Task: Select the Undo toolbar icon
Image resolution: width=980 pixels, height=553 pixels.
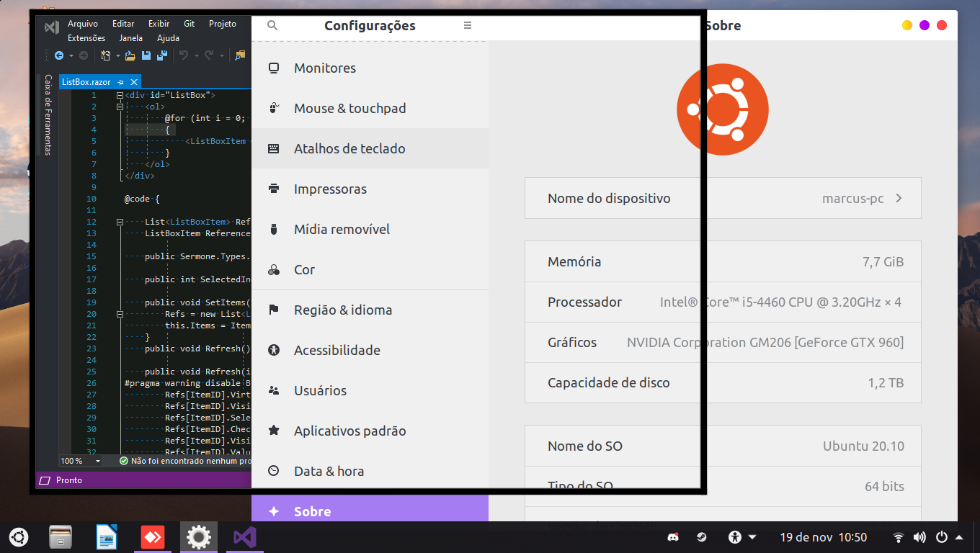Action: (184, 55)
